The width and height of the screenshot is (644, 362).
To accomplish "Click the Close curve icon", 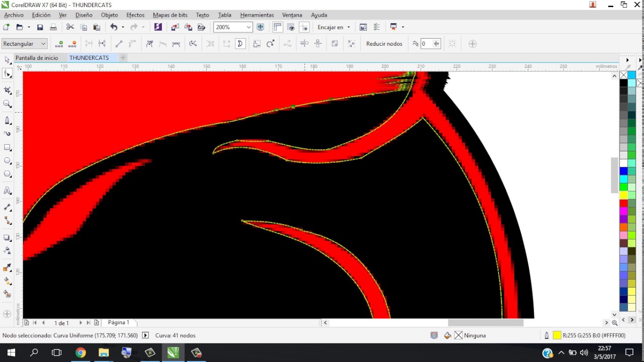I will click(x=240, y=44).
